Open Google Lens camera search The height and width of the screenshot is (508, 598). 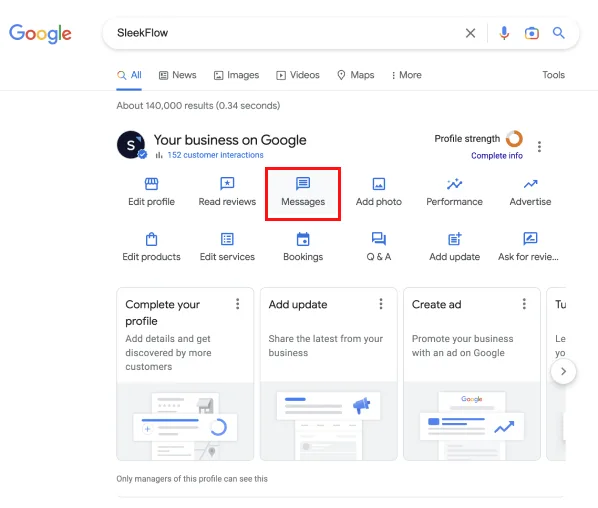click(532, 33)
